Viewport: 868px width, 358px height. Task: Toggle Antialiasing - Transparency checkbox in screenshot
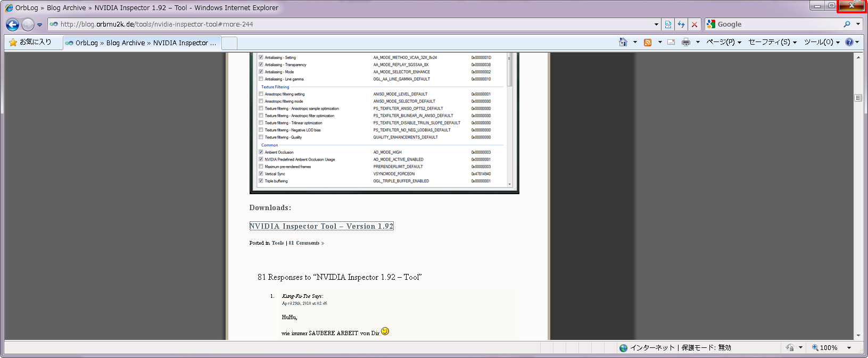pos(261,64)
